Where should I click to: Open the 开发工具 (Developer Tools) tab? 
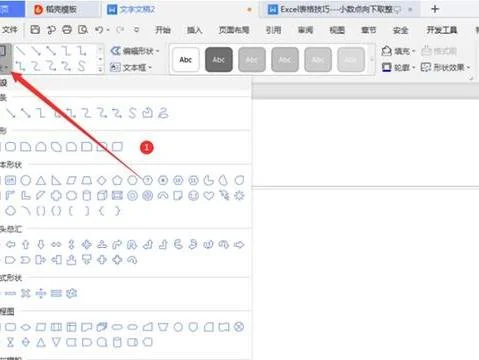pyautogui.click(x=442, y=30)
